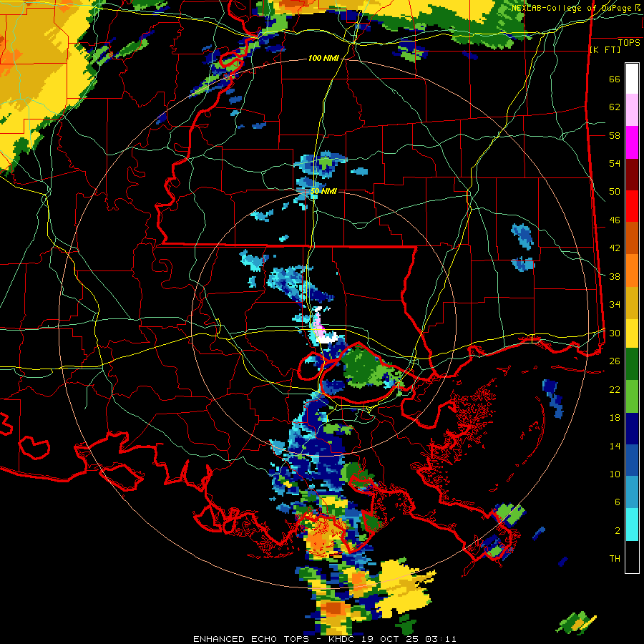Click the dark orange 46 kft legend segment
Image resolution: width=644 pixels, height=644 pixels.
coord(632,238)
